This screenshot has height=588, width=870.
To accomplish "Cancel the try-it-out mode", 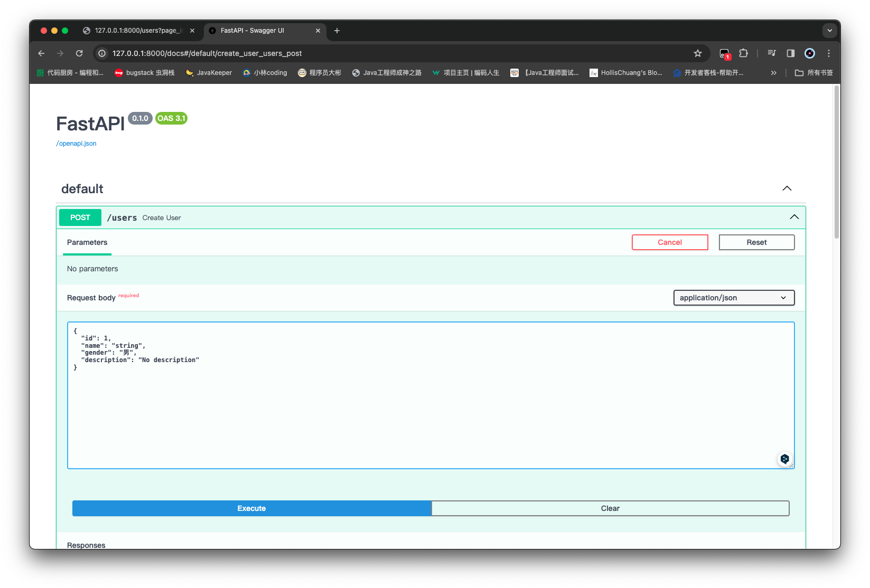I will coord(670,242).
